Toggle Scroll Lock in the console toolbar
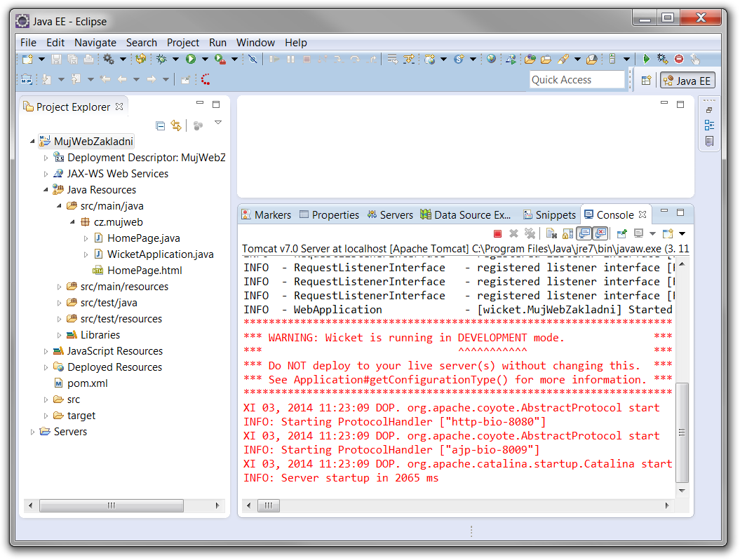The image size is (740, 560). pos(567,233)
